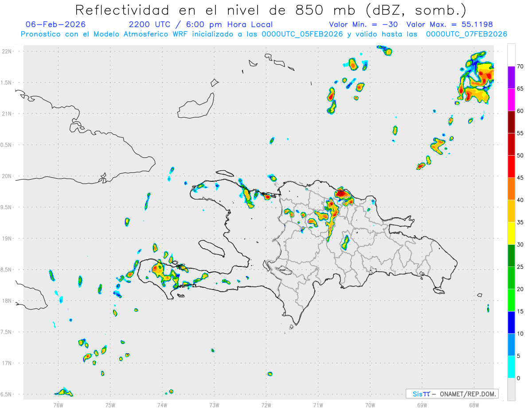Screen dimensions: 532x411
Task: Click the latitude axis label "19N"
Action: pos(7,239)
